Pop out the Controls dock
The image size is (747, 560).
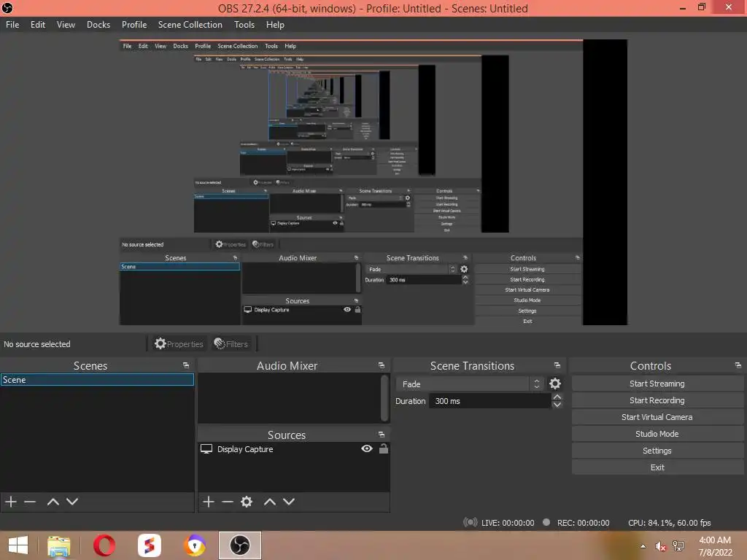tap(738, 365)
